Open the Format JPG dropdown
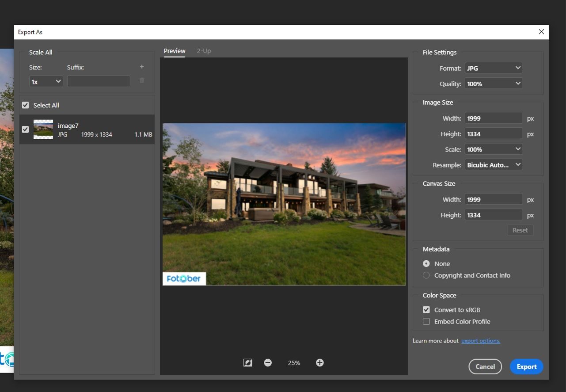The height and width of the screenshot is (392, 566). coord(494,68)
